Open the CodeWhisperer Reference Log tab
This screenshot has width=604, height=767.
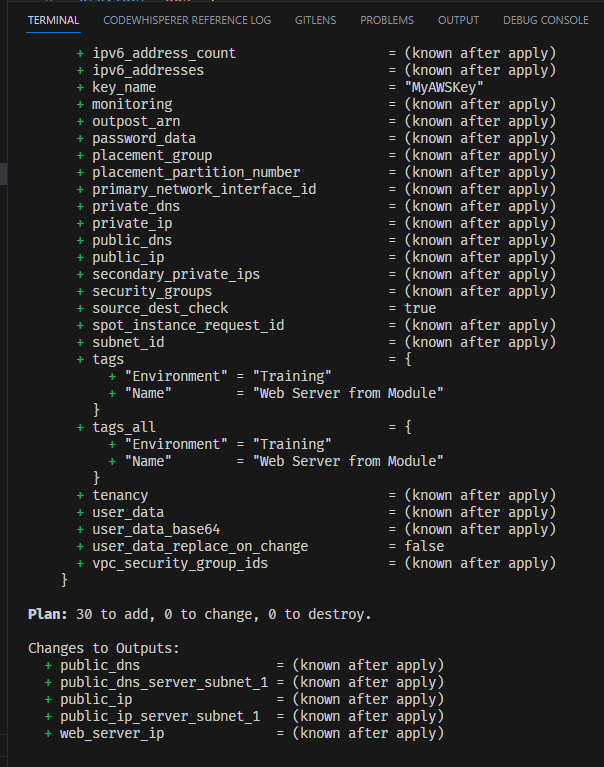[187, 20]
